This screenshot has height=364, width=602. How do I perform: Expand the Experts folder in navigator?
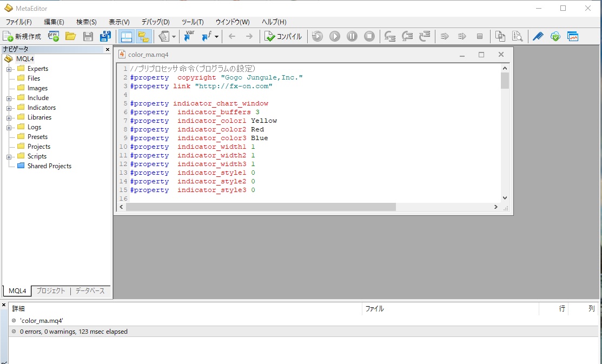[x=9, y=69]
